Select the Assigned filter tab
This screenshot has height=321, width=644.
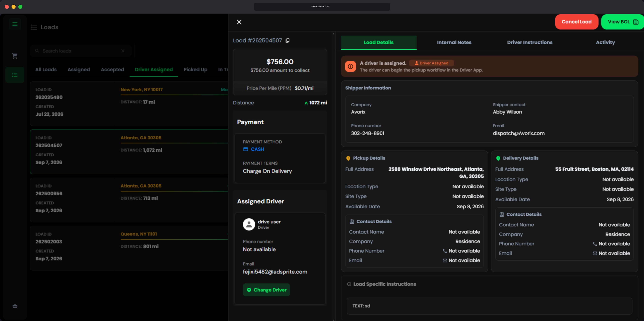(x=79, y=69)
